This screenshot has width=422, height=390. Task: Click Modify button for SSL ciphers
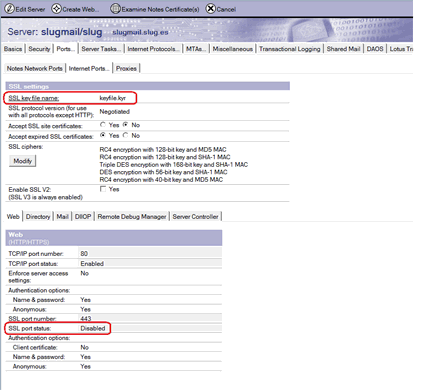[x=22, y=161]
